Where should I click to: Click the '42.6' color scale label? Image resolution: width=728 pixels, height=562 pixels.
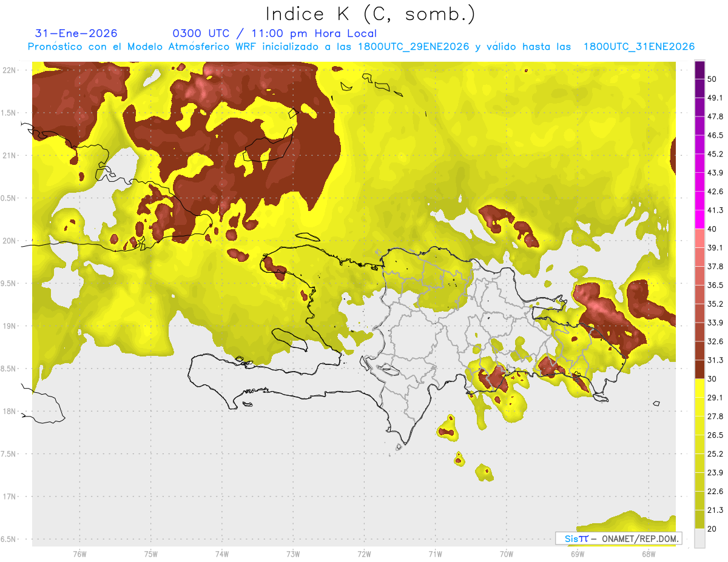[715, 192]
